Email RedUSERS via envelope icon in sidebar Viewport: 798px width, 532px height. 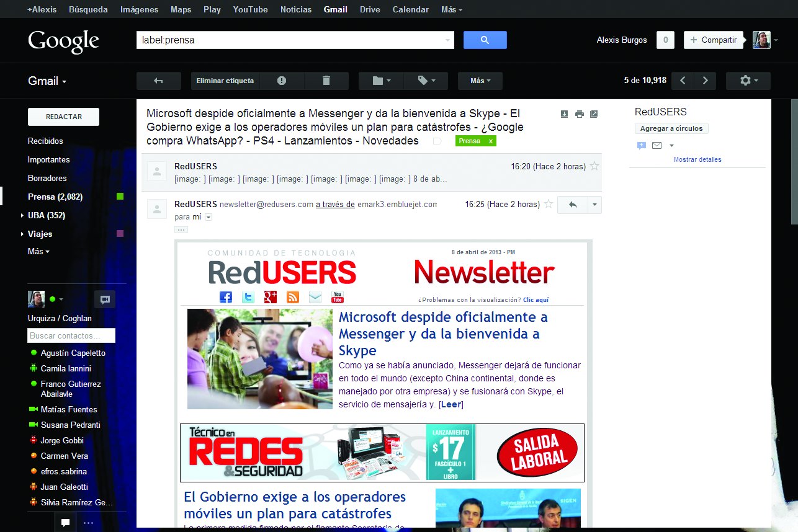click(x=657, y=145)
